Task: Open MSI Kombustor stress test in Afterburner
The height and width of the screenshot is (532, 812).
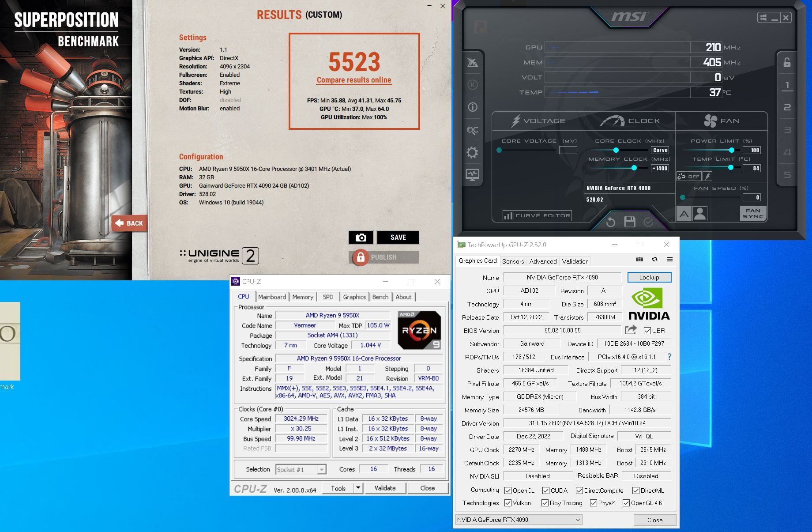Action: (473, 85)
